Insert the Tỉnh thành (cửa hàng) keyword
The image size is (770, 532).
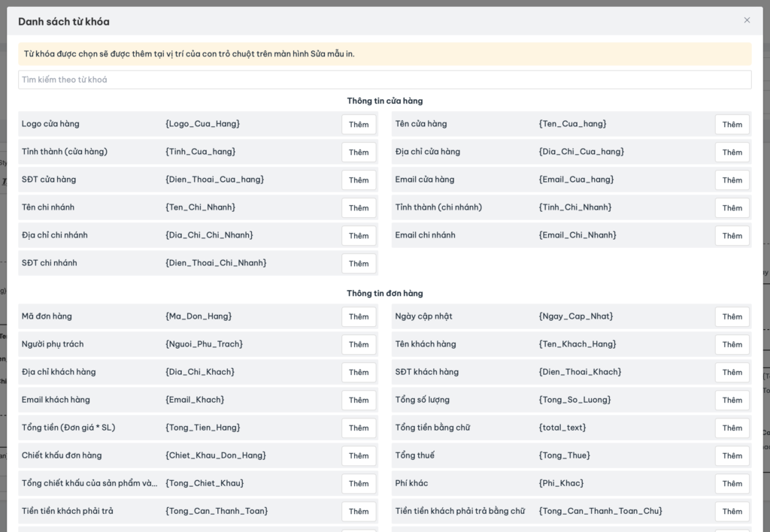point(359,153)
